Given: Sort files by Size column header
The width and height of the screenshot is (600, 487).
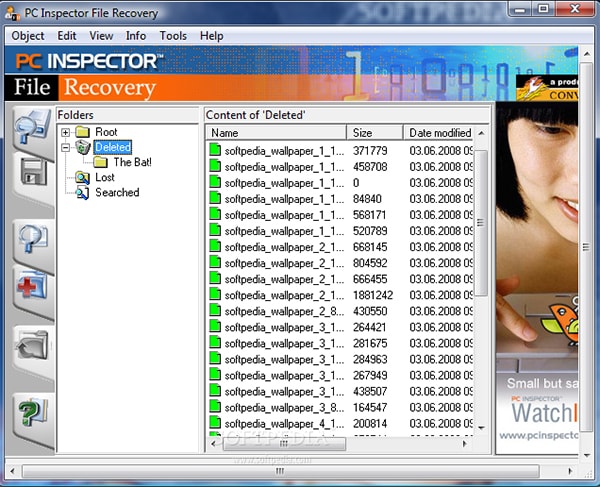Looking at the screenshot, I should click(375, 133).
